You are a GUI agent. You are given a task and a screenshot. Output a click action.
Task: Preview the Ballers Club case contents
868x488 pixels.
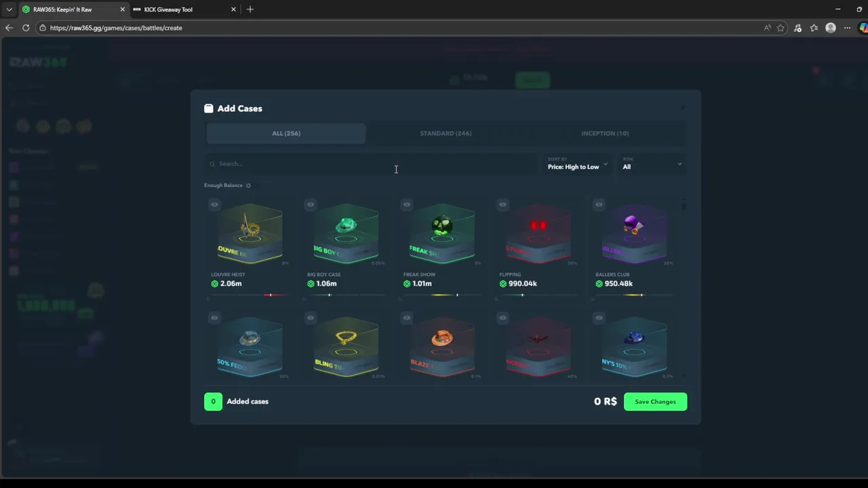click(599, 205)
